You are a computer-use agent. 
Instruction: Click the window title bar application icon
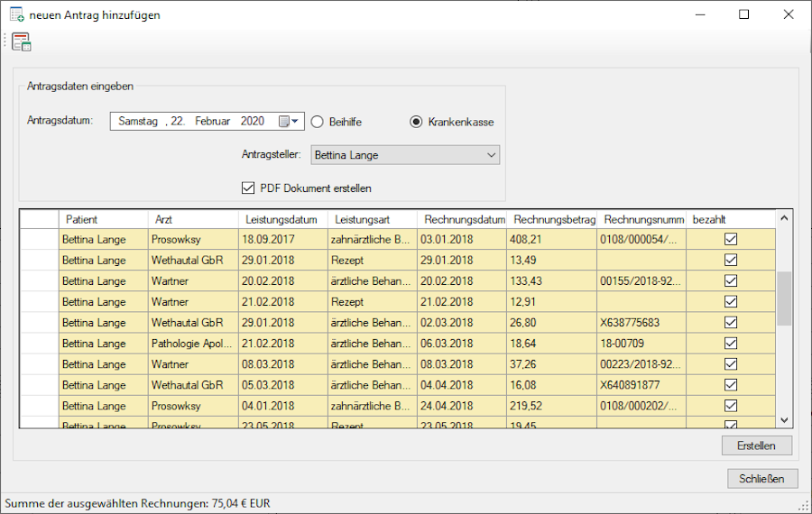coord(16,14)
